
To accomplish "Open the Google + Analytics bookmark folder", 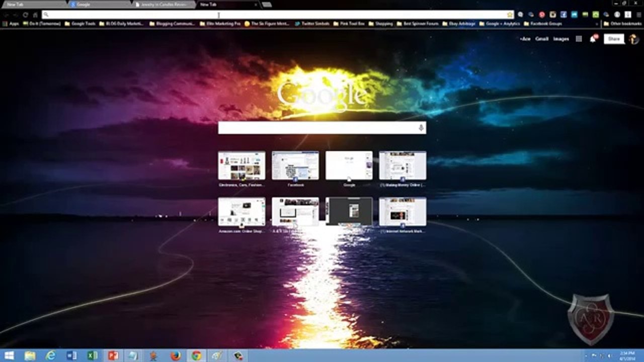I will click(x=500, y=24).
